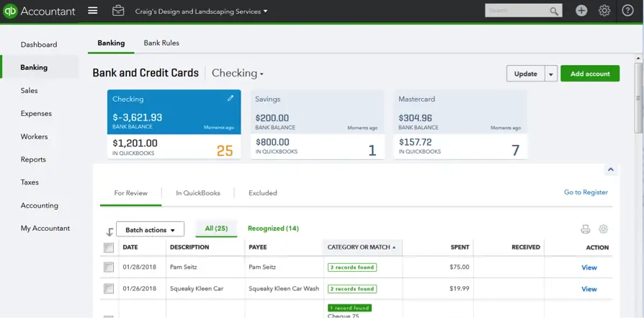This screenshot has height=318, width=644.
Task: Click the sort arrow icon beside Batch actions
Action: (x=109, y=232)
